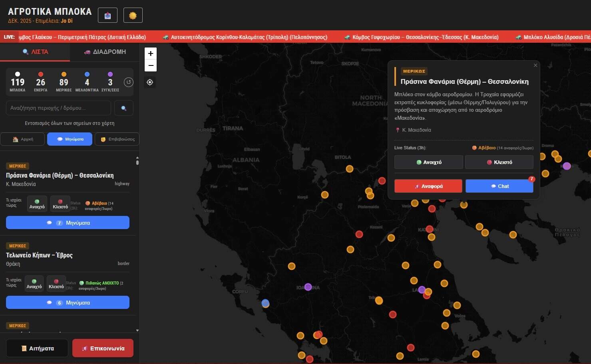Locate my position on map
Image resolution: width=591 pixels, height=364 pixels.
tap(150, 82)
